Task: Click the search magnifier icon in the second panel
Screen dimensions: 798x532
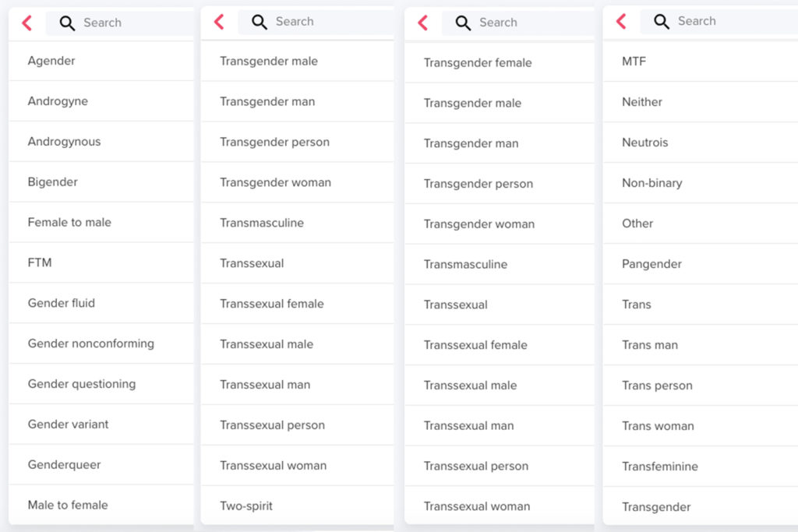Action: pyautogui.click(x=259, y=23)
